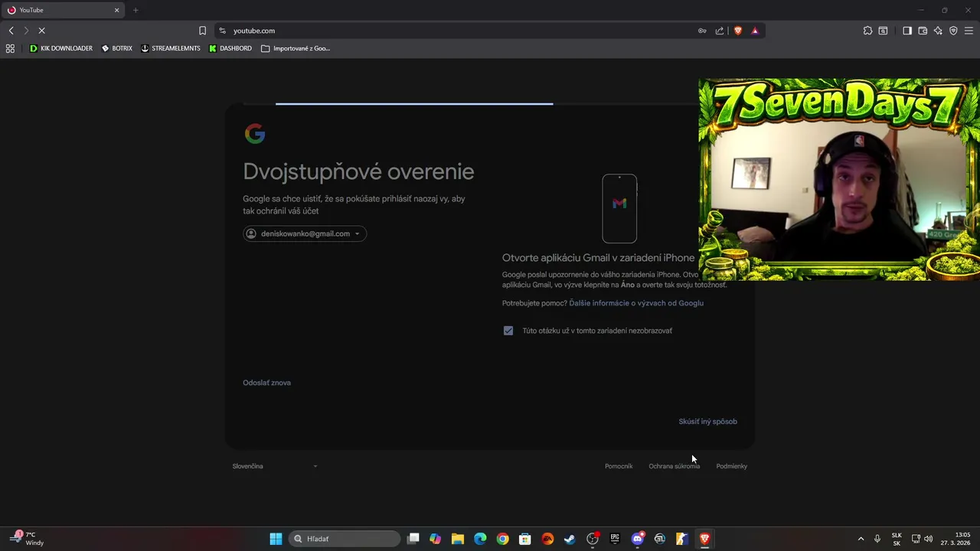Open Brave Rewards triangle icon
Viewport: 980px width, 551px height.
[755, 31]
